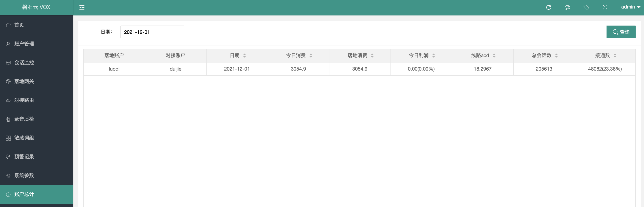Collapse the sidebar with the menu-fold icon
This screenshot has width=644, height=207.
click(x=82, y=7)
